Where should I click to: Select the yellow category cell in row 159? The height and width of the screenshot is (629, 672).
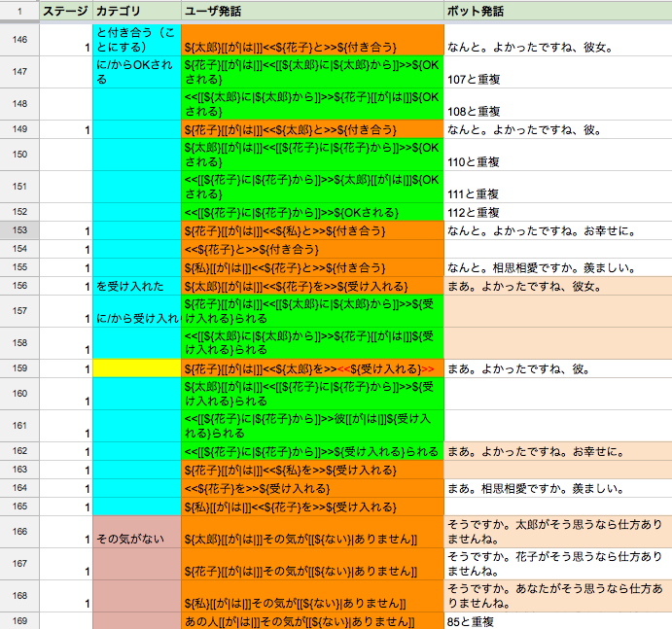pos(137,368)
